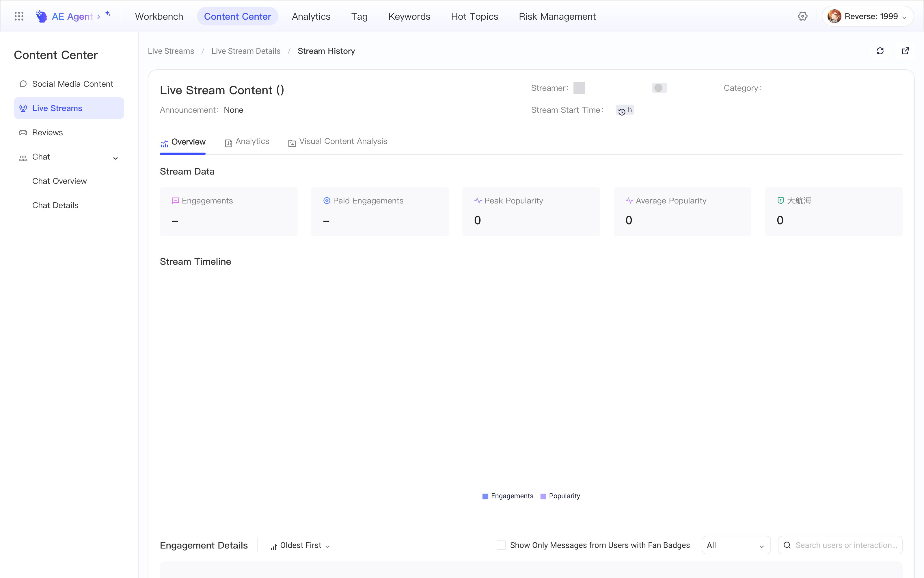Click the Reviews gamepad icon
This screenshot has width=924, height=578.
23,133
